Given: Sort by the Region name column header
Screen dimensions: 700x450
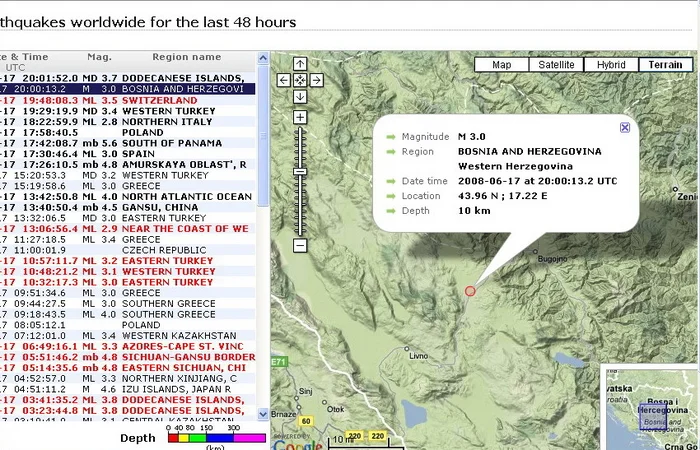Looking at the screenshot, I should point(187,57).
